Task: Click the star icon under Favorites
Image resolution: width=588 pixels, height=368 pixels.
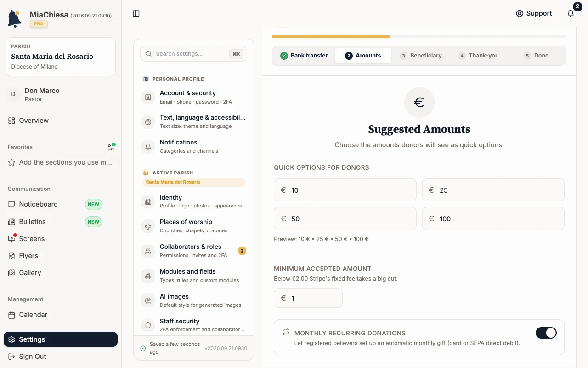Action: tap(11, 162)
